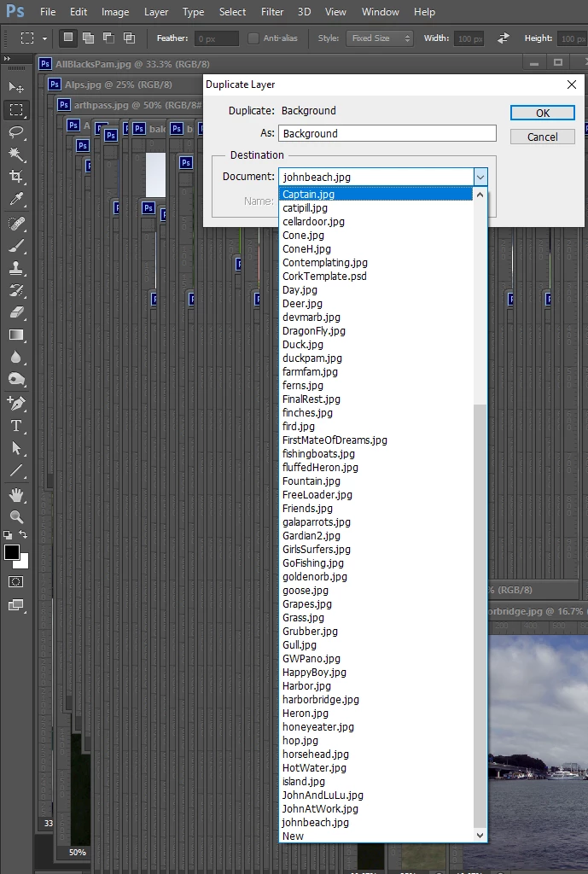
Task: Choose GWPano.jpg from document list
Action: [x=376, y=658]
